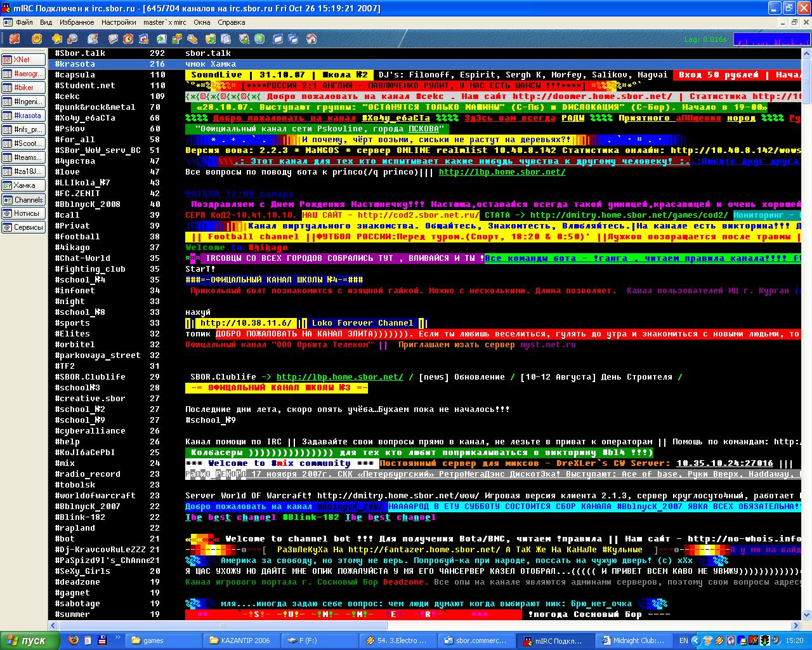Open the Файл menu

(x=24, y=22)
